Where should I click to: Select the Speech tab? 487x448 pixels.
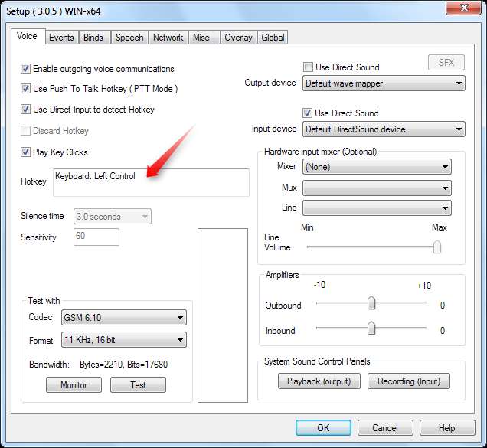[129, 38]
